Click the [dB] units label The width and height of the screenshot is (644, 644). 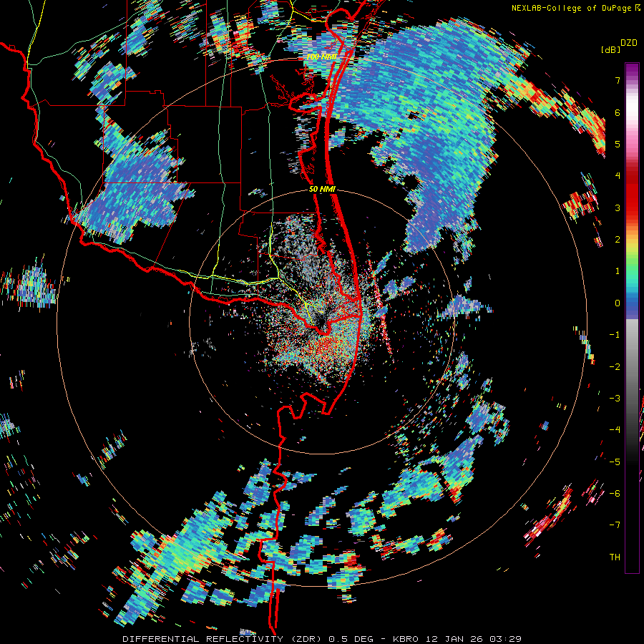point(611,49)
